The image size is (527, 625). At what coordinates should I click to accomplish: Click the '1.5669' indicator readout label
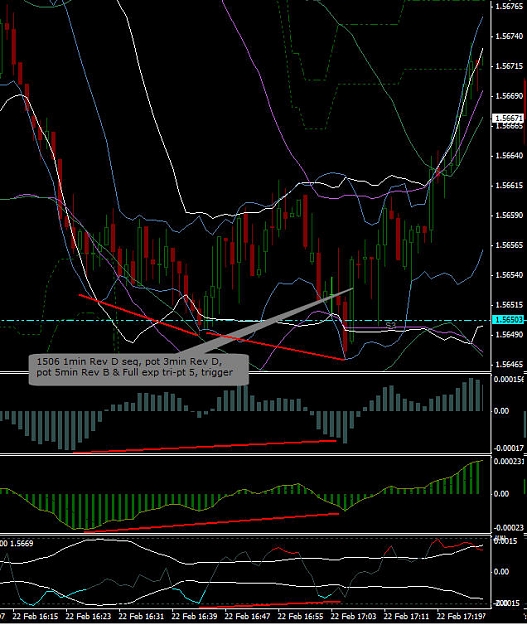21,543
